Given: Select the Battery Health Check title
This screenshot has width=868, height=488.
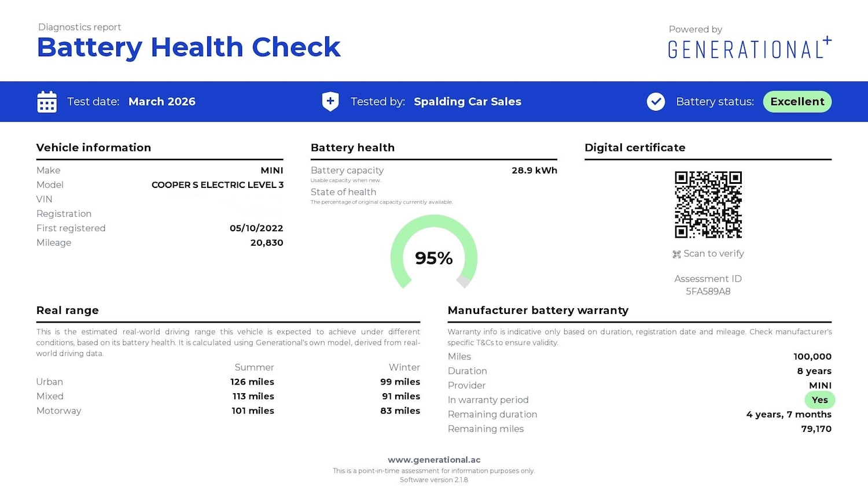Looking at the screenshot, I should coord(189,47).
